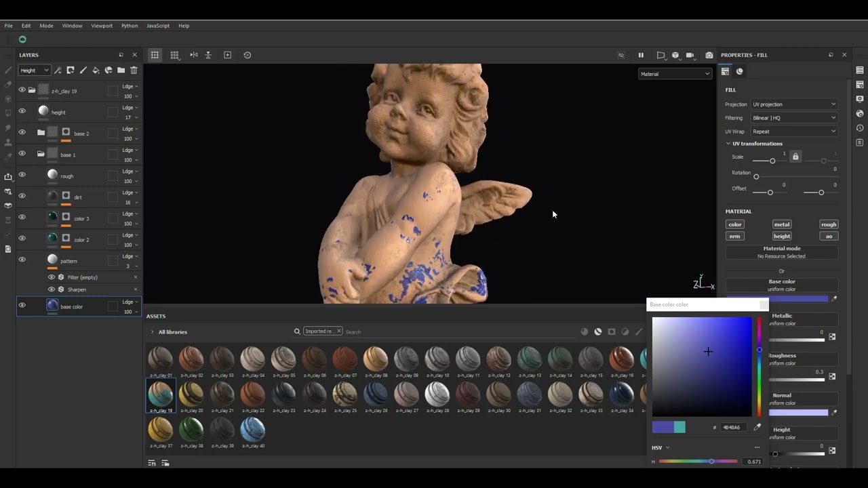Expand the All libraries tree
This screenshot has height=488, width=868.
click(x=152, y=332)
